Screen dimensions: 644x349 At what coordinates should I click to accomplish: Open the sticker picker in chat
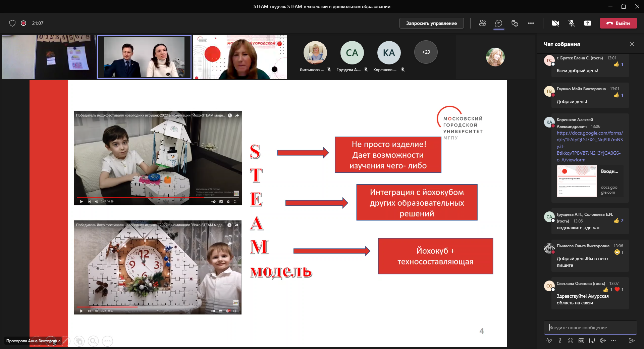(x=592, y=341)
